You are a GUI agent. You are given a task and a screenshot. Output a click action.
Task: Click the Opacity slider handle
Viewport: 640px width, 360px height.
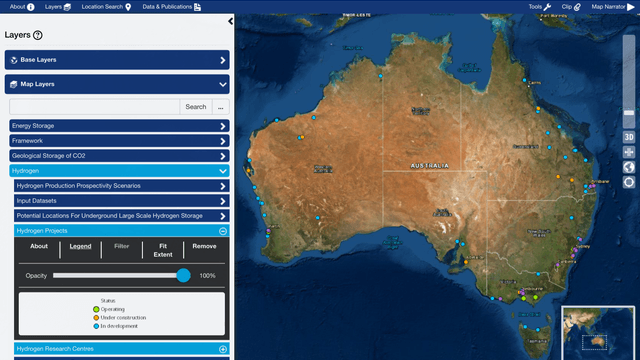coord(184,276)
